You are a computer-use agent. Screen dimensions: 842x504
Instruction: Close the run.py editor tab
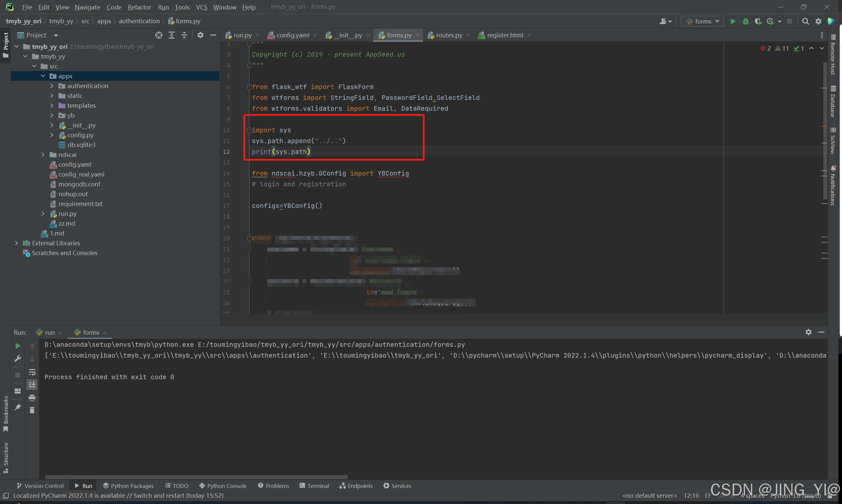point(257,35)
